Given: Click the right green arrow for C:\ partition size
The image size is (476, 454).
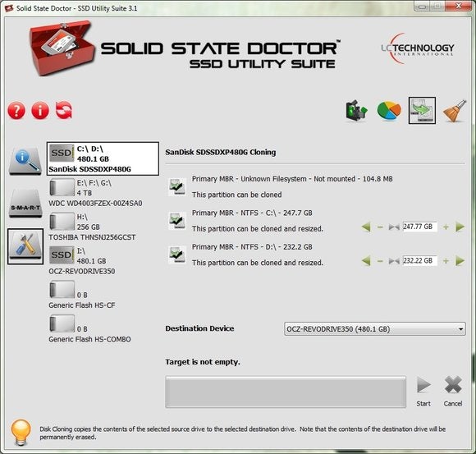Looking at the screenshot, I should [x=460, y=227].
